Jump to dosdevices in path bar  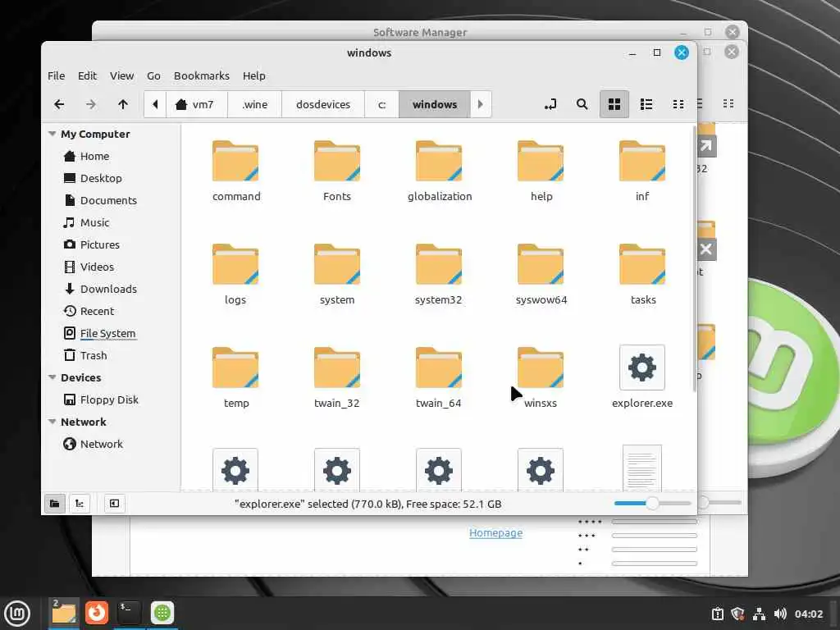click(x=323, y=104)
